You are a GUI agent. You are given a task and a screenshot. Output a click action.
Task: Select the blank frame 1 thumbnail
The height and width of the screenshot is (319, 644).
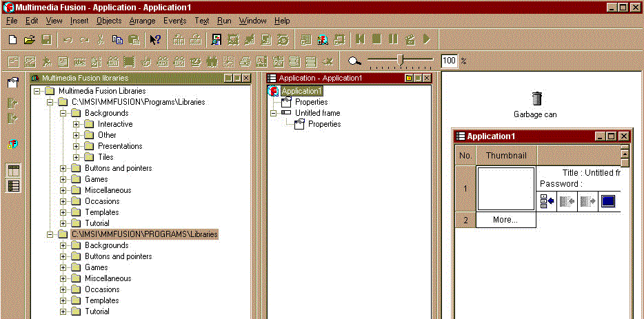506,189
